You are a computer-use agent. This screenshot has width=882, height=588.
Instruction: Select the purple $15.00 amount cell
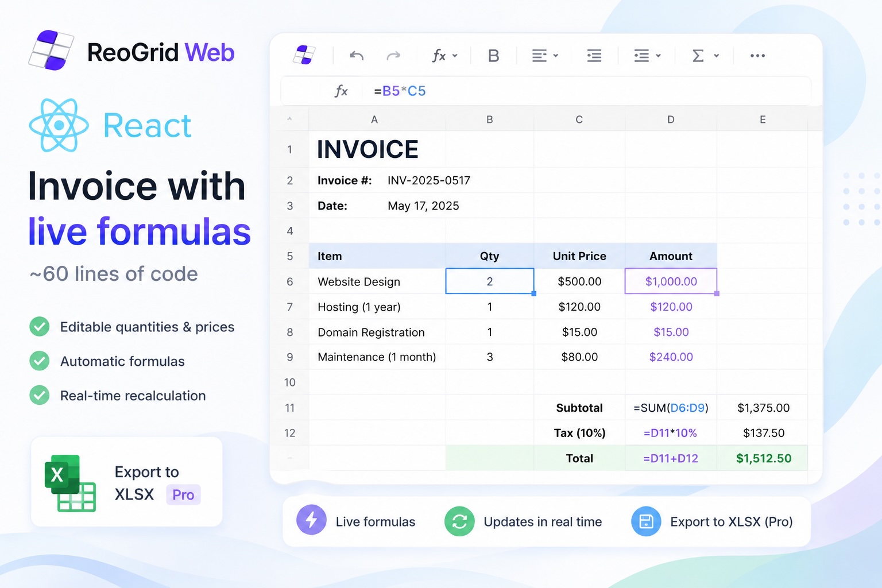coord(671,332)
